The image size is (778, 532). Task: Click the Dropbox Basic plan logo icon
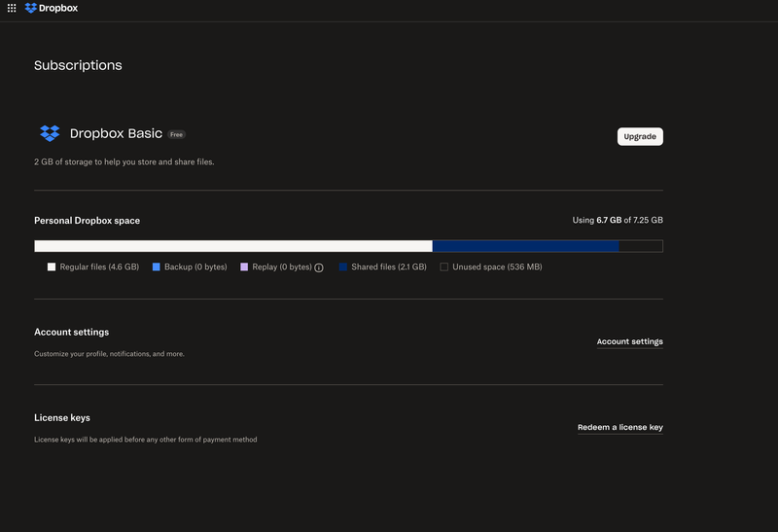pos(50,133)
